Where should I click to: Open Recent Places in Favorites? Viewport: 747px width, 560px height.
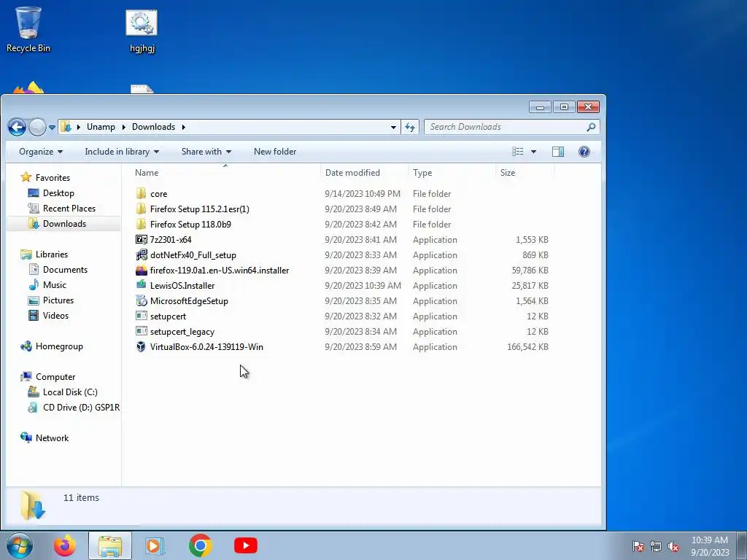69,208
